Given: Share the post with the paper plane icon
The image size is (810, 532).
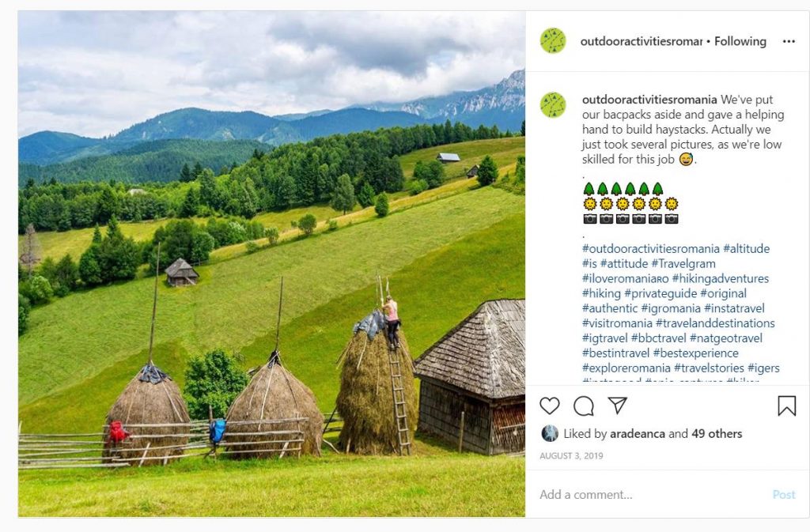Looking at the screenshot, I should coord(617,406).
